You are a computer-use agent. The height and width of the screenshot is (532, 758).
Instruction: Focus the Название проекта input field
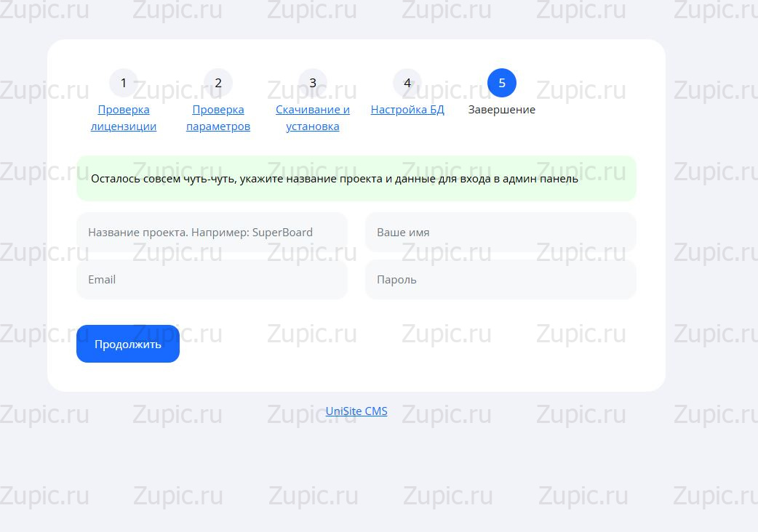coord(212,233)
